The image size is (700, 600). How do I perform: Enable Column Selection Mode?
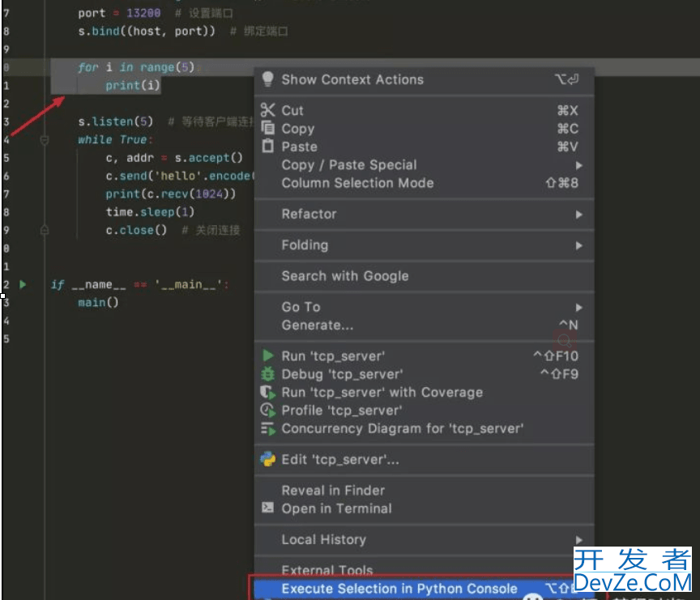tap(424, 183)
